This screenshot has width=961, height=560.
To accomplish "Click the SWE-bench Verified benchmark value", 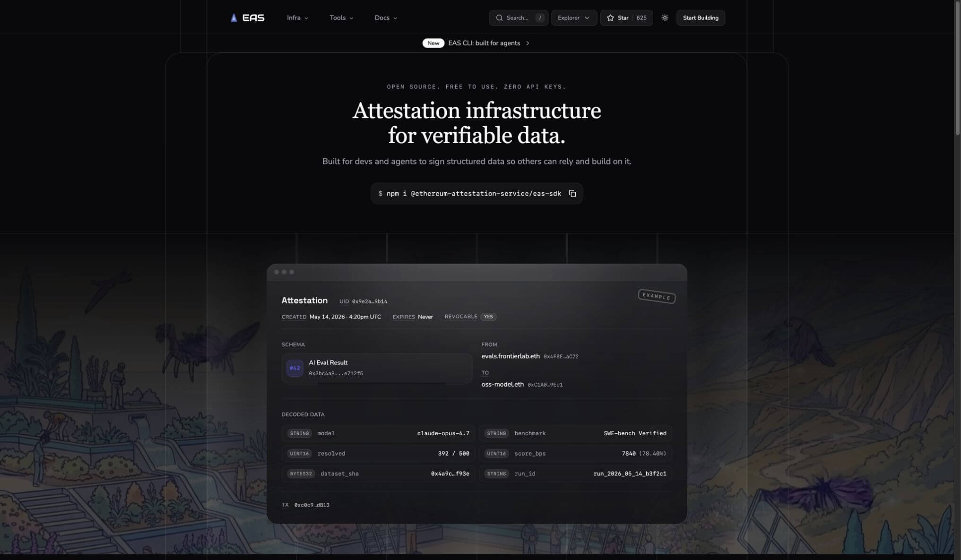I will coord(635,433).
